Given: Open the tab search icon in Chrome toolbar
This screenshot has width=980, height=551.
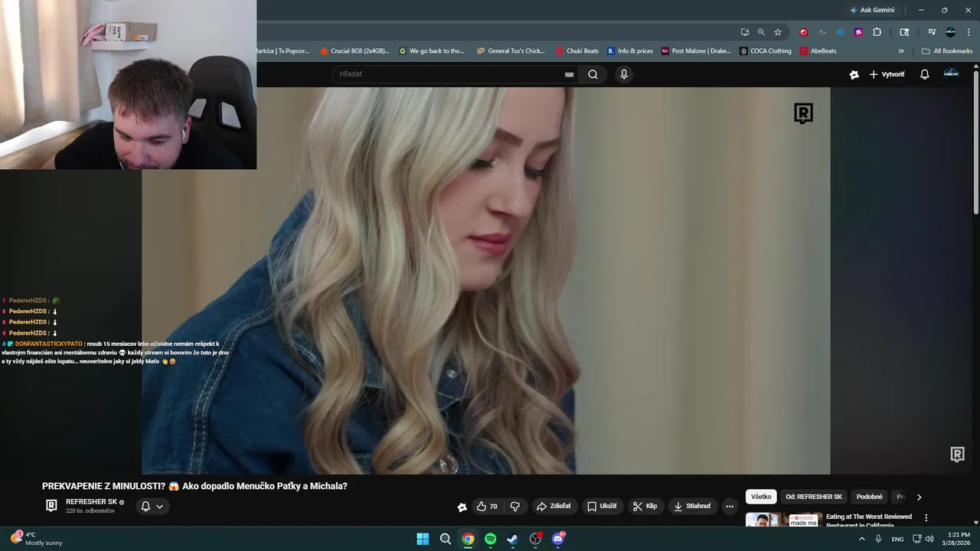Looking at the screenshot, I should point(904,32).
